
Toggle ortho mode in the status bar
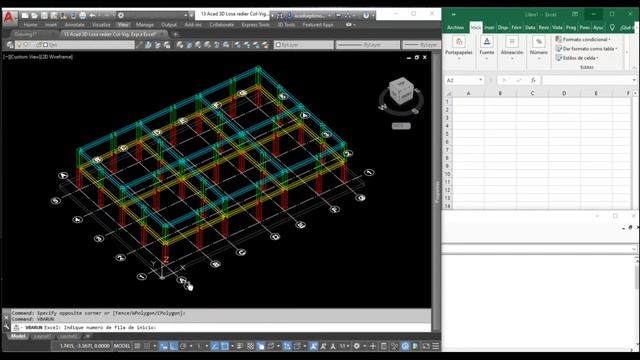[173, 346]
